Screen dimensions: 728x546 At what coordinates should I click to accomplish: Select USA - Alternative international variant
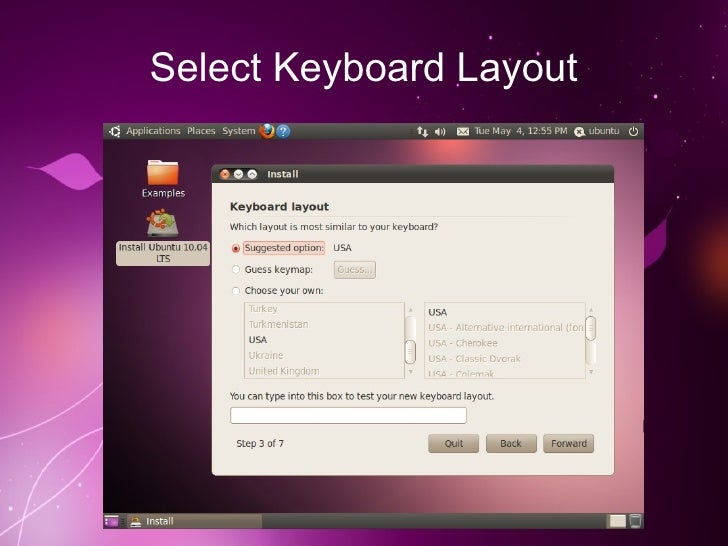pyautogui.click(x=505, y=328)
